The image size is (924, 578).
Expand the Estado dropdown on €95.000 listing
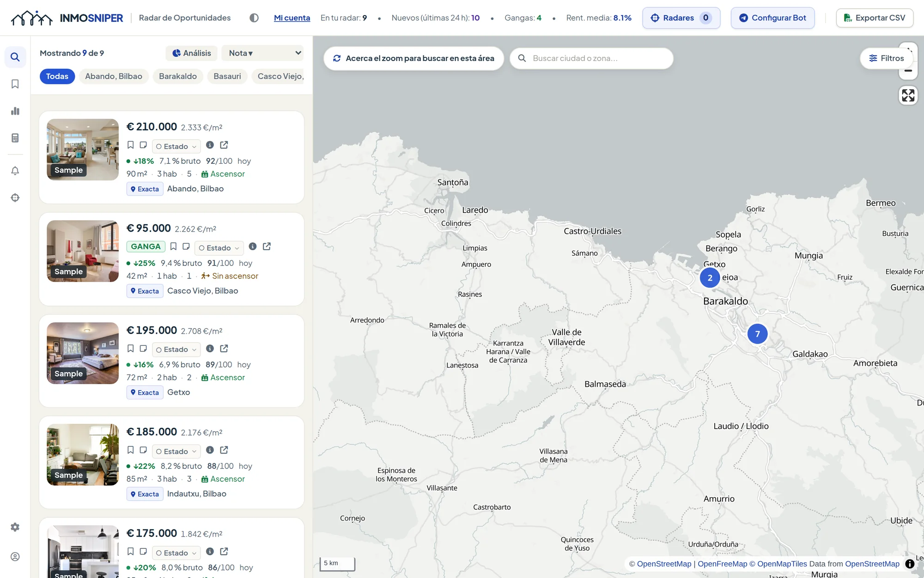click(x=219, y=248)
